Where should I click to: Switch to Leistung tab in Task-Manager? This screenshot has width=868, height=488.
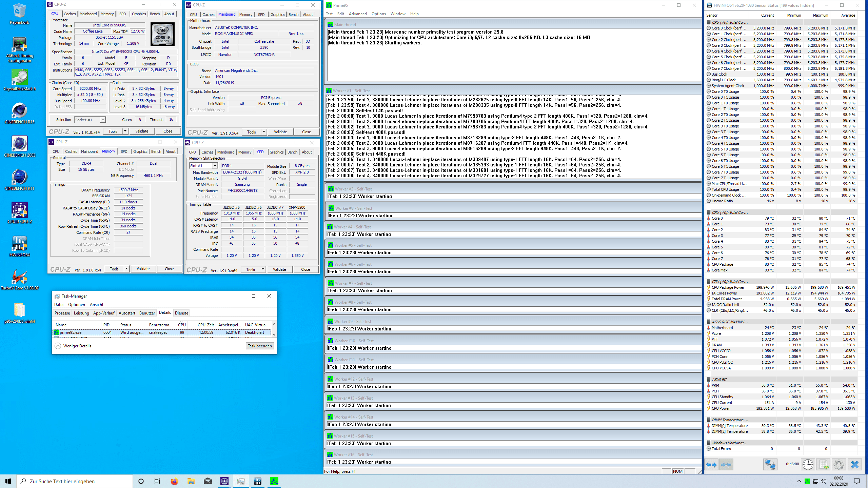(81, 313)
